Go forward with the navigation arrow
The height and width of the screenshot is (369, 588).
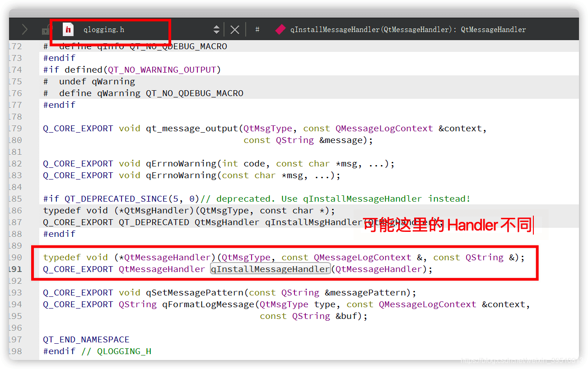[x=24, y=30]
